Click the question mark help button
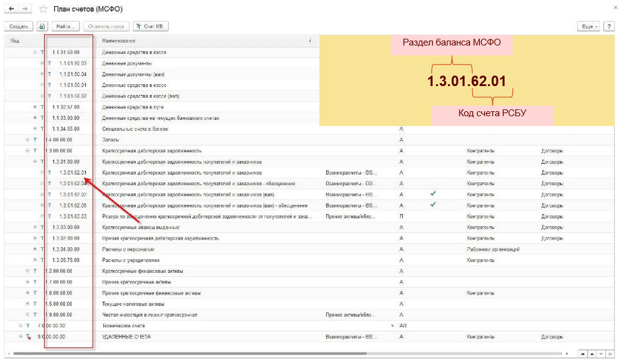Screen dimensions: 619x364 click(x=608, y=26)
